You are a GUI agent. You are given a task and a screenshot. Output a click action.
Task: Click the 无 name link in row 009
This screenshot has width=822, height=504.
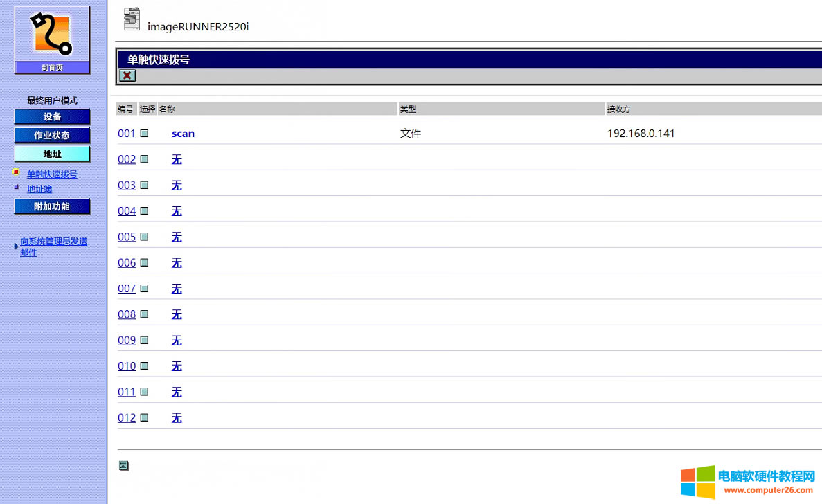point(177,340)
